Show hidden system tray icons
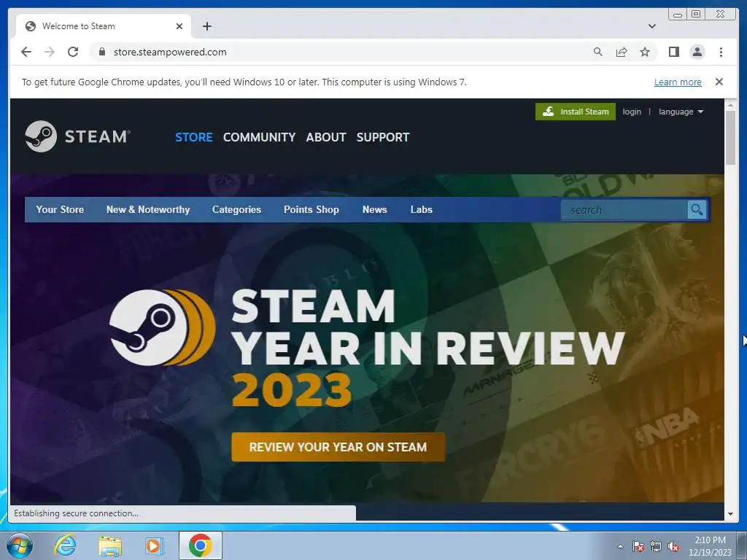Viewport: 747px width, 560px height. point(620,546)
